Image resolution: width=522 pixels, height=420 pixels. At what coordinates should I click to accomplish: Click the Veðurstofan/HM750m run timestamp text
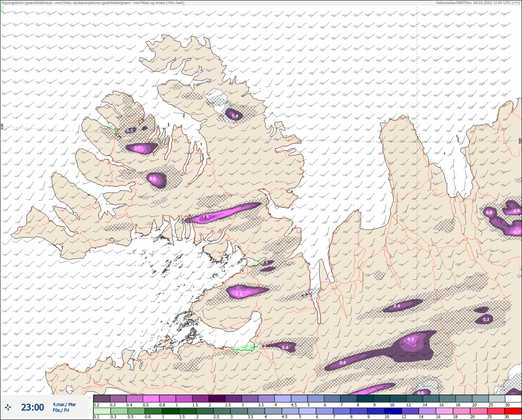478,3
